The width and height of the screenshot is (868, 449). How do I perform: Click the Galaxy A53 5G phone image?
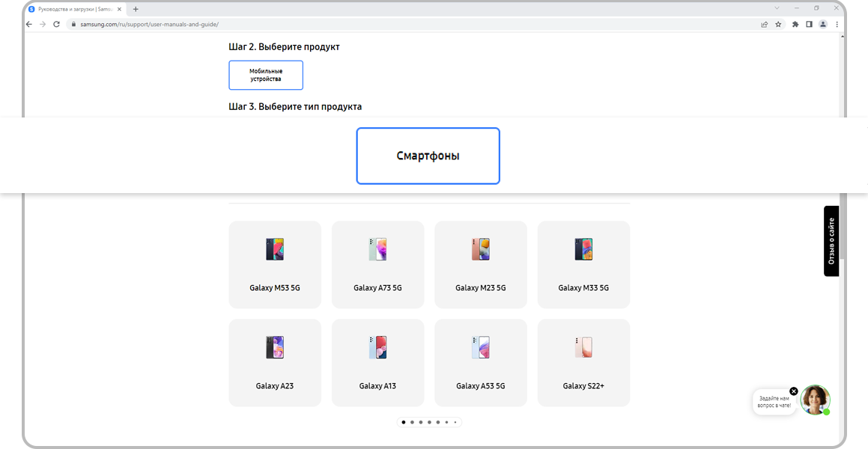[481, 347]
